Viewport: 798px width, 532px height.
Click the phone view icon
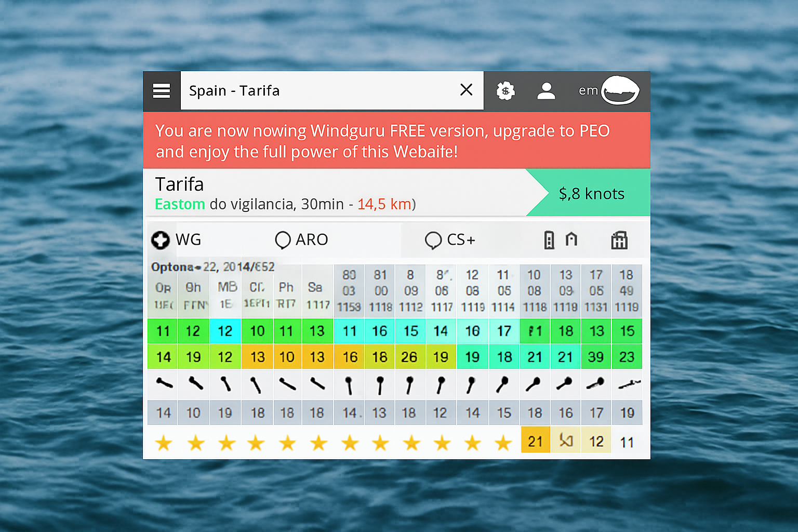pyautogui.click(x=549, y=240)
